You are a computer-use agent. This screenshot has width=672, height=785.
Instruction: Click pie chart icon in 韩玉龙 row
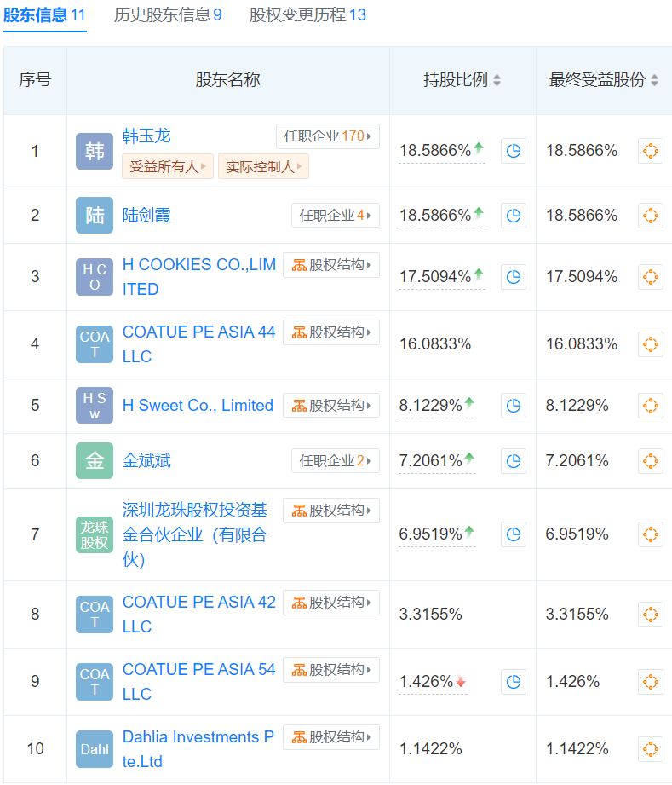click(513, 151)
